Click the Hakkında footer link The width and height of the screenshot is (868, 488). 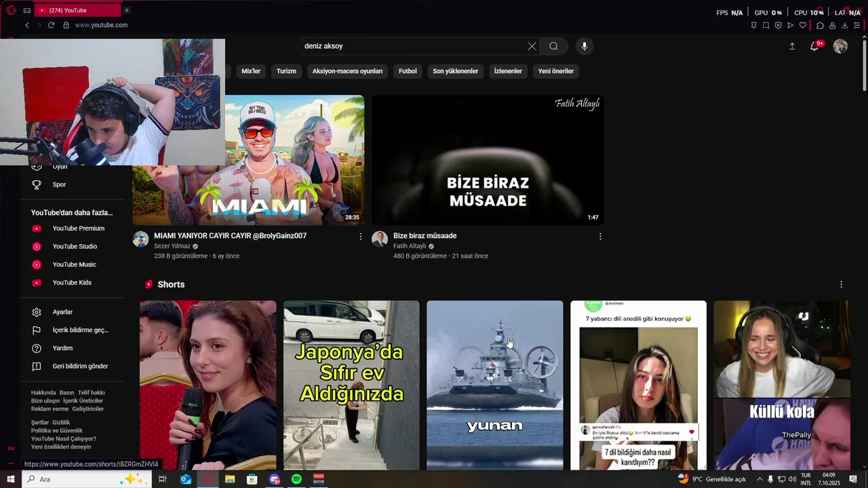pyautogui.click(x=43, y=392)
